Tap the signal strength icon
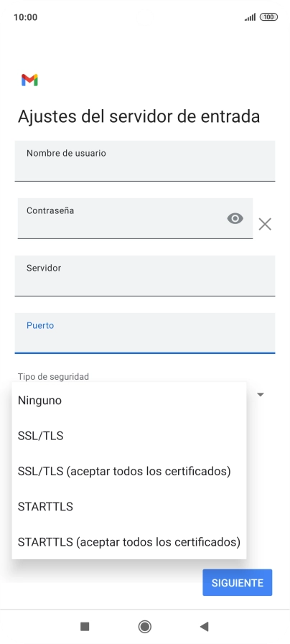290x644 pixels. (250, 17)
